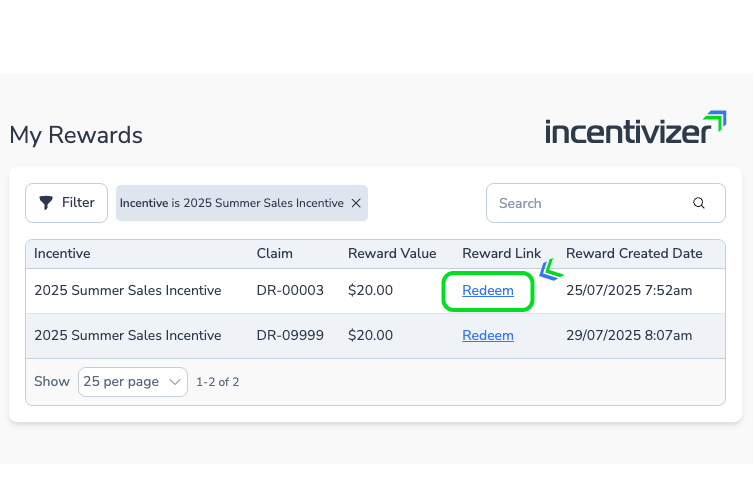This screenshot has height=497, width=753.
Task: Click the 29/07/2025 8:07am date cell
Action: pos(629,336)
